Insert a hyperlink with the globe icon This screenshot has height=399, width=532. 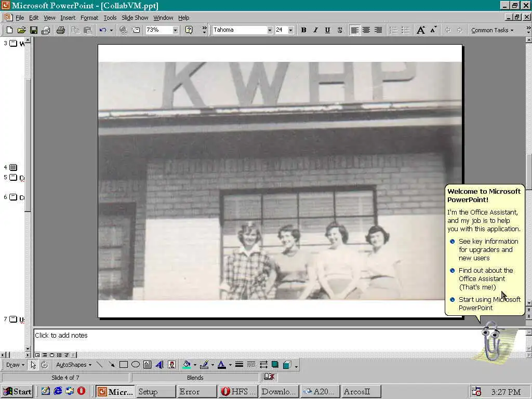coord(124,30)
